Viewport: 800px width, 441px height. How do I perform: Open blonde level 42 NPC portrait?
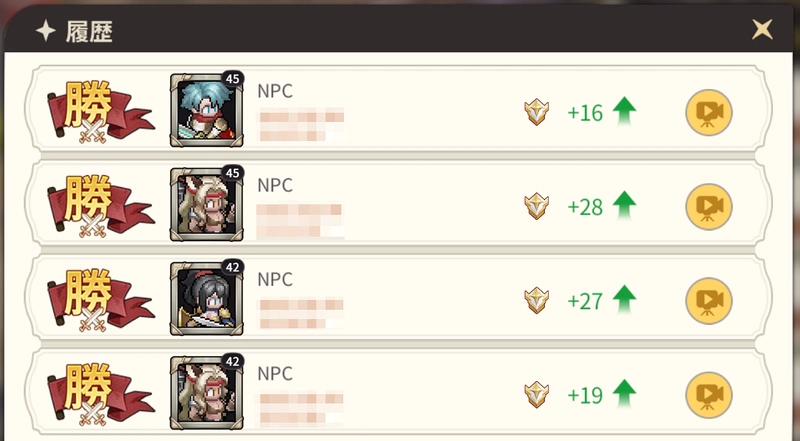[207, 393]
